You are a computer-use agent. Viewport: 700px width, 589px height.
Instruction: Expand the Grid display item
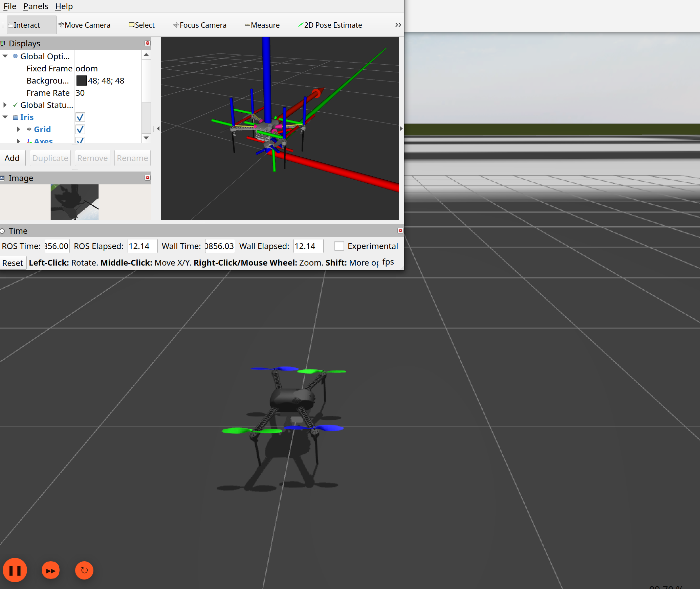pos(19,129)
